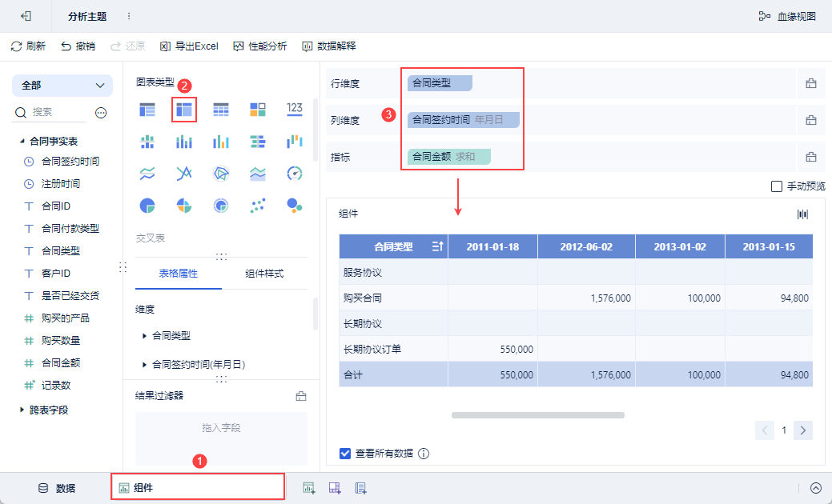The image size is (832, 504).
Task: Choose the pie chart type icon
Action: (x=147, y=206)
